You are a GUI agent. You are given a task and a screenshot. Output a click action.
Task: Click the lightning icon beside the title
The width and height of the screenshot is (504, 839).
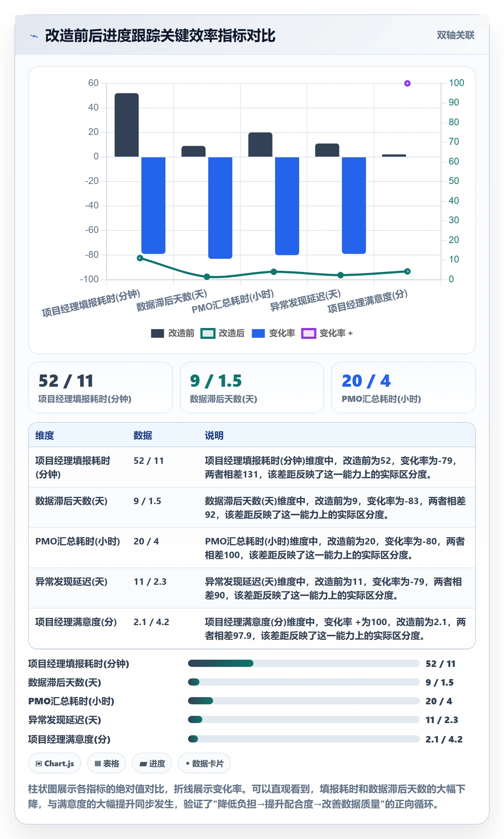pos(34,36)
